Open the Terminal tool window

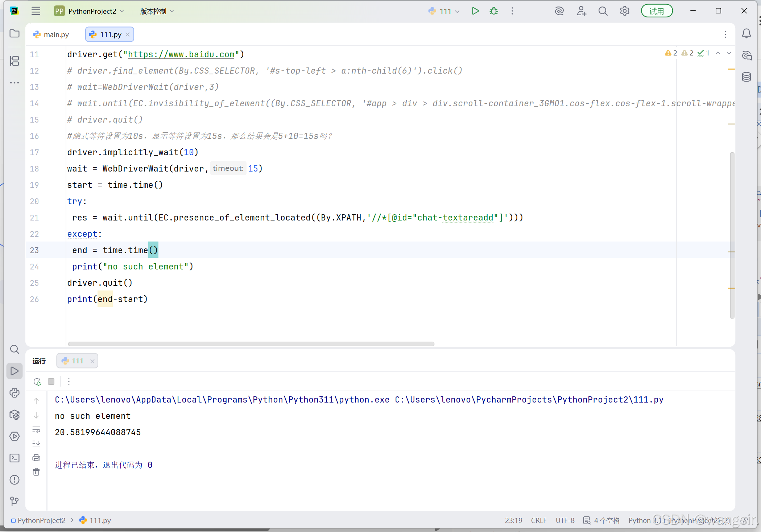15,458
